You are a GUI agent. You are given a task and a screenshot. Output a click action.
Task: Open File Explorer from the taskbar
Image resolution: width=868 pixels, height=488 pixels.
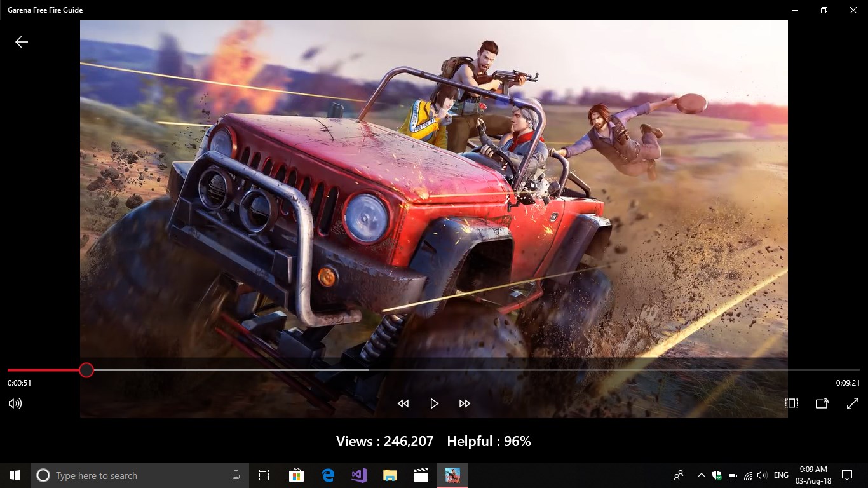(390, 475)
